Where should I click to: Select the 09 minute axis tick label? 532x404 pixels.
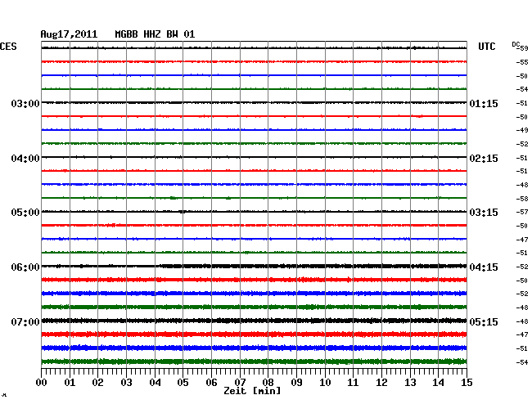296,383
